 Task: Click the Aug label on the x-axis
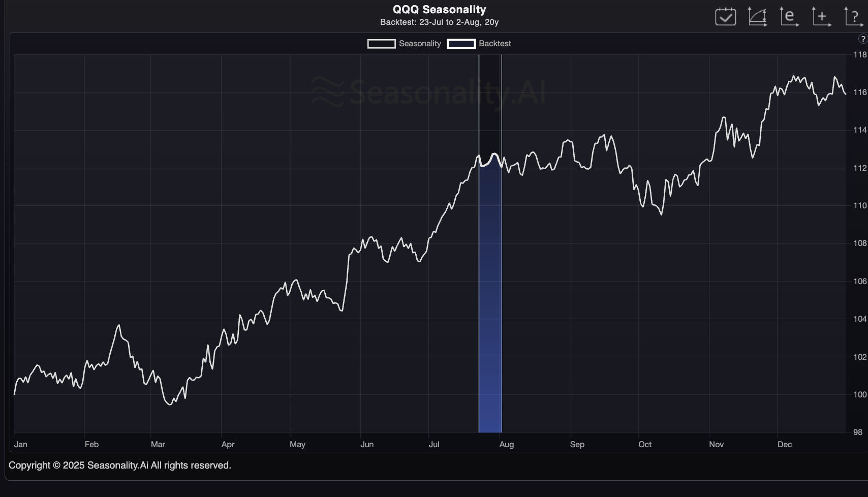(x=507, y=445)
